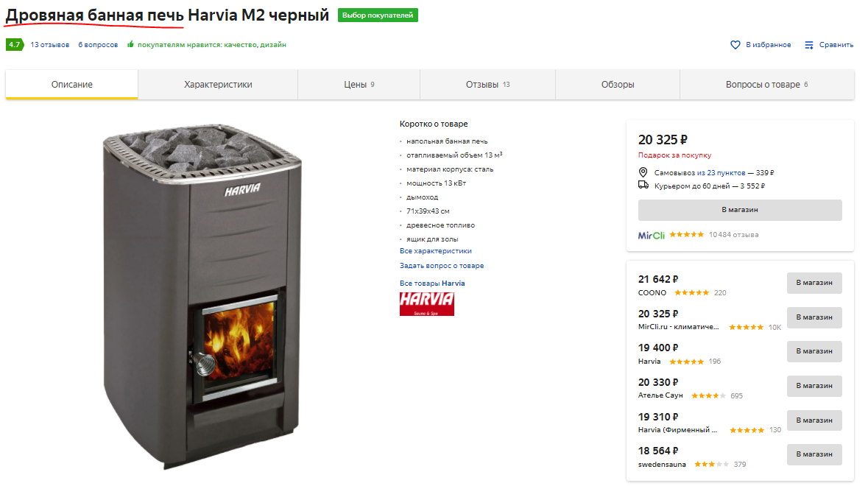
Task: Click the Harvia brand logo
Action: pos(427,304)
